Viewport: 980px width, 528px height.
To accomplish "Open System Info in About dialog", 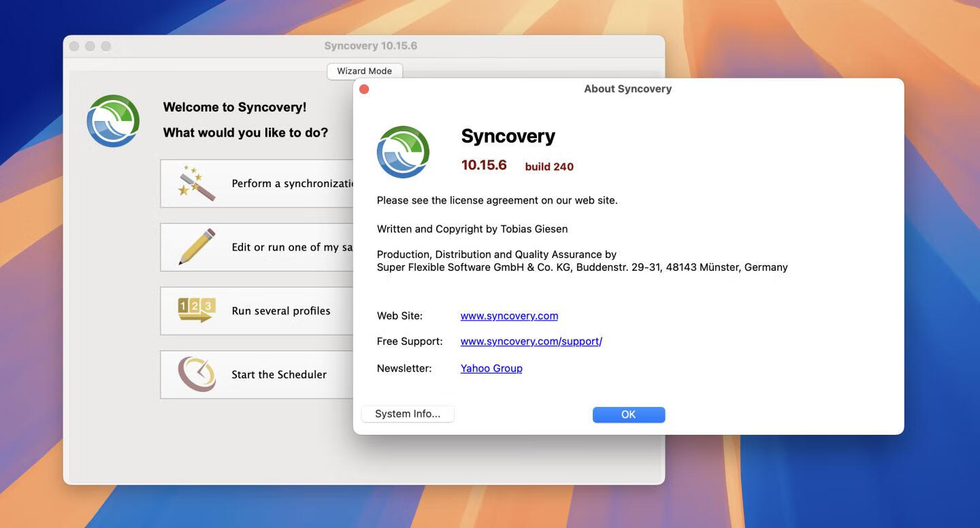I will pyautogui.click(x=408, y=414).
